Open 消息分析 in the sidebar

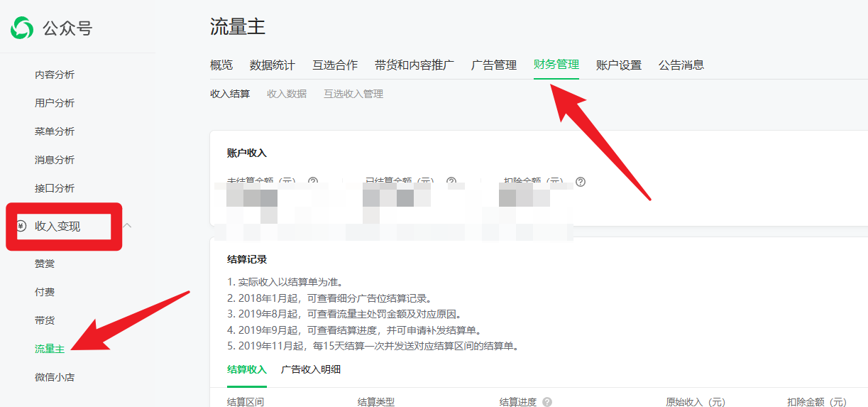tap(55, 160)
